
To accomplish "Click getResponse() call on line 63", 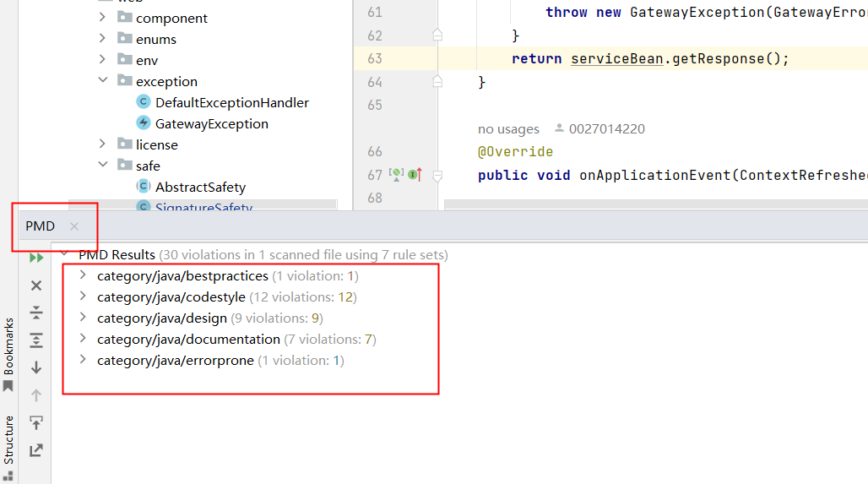I will 726,58.
